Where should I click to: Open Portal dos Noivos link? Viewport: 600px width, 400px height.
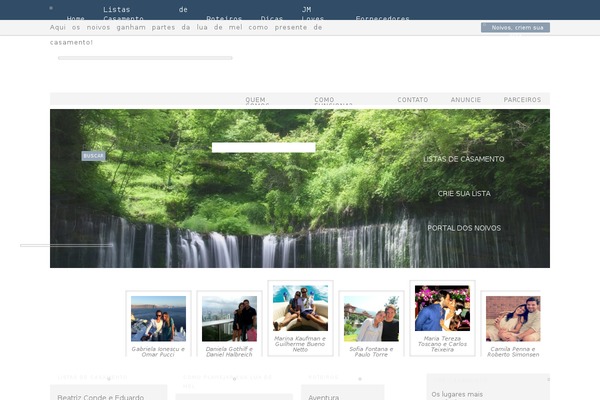tap(464, 228)
